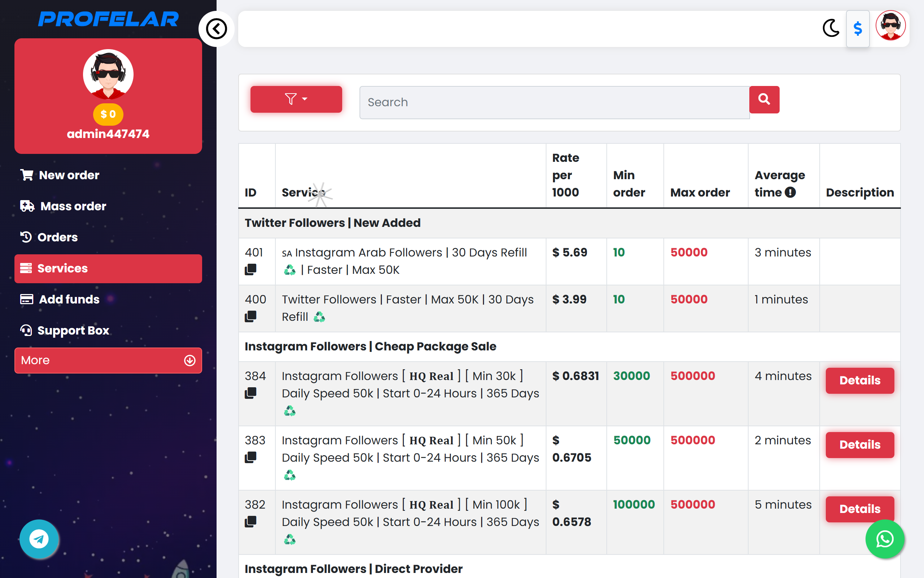Click Instagram Followers | Direct Provider heading
924x578 pixels.
click(x=354, y=569)
